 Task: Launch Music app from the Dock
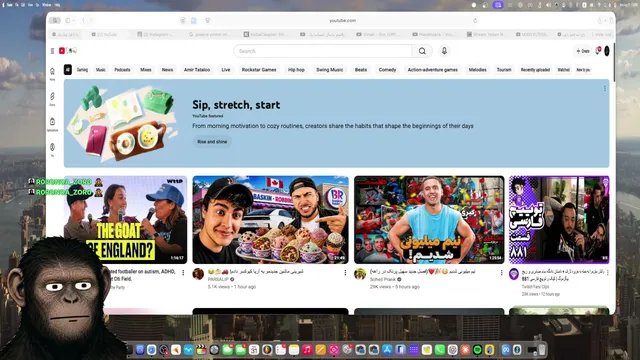pyautogui.click(x=307, y=350)
